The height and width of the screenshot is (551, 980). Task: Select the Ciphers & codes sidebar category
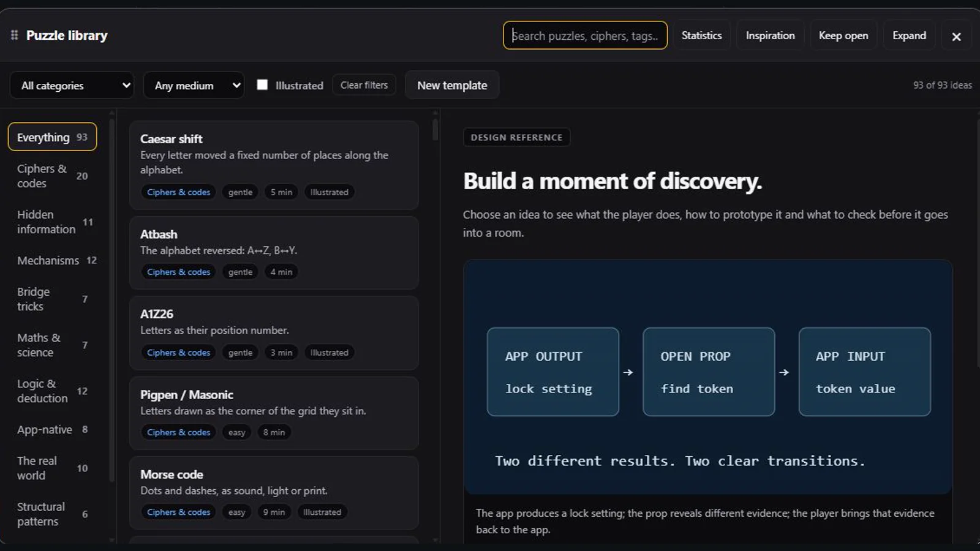[x=52, y=176]
